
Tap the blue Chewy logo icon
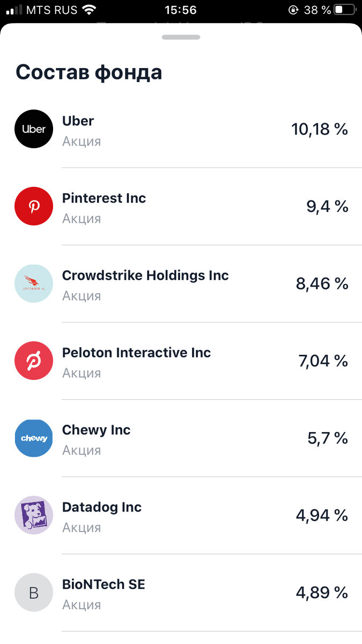coord(34,438)
